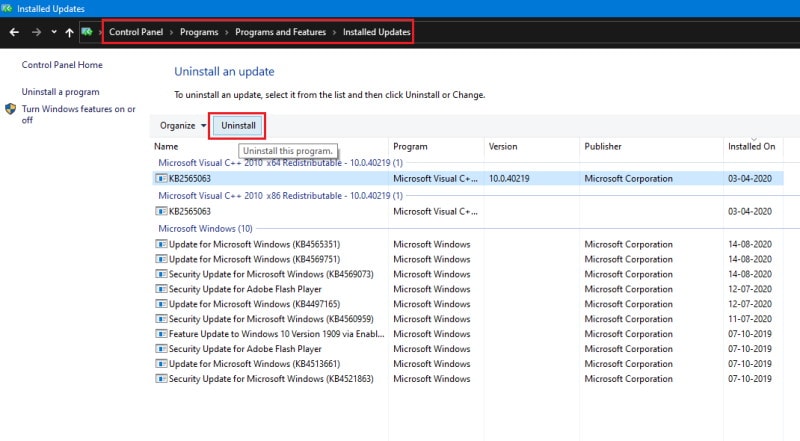Viewport: 800px width, 441px height.
Task: Click icon for security update KB4569073
Action: tap(161, 274)
